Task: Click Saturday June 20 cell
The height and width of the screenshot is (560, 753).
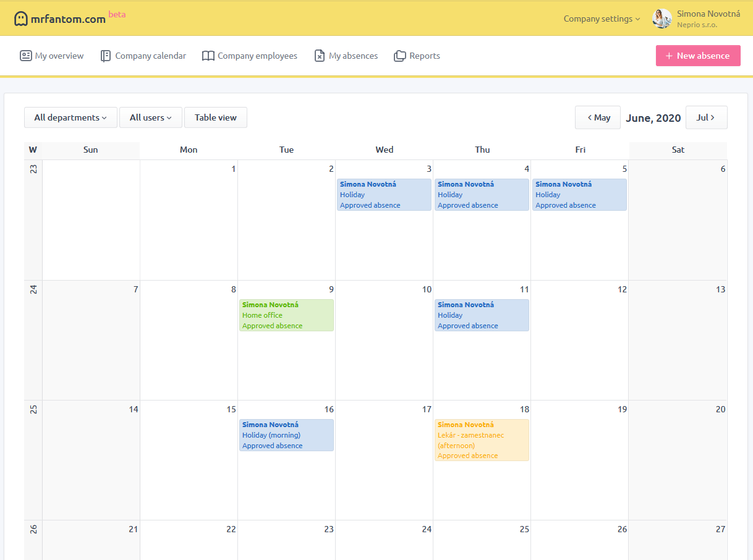Action: (678, 460)
